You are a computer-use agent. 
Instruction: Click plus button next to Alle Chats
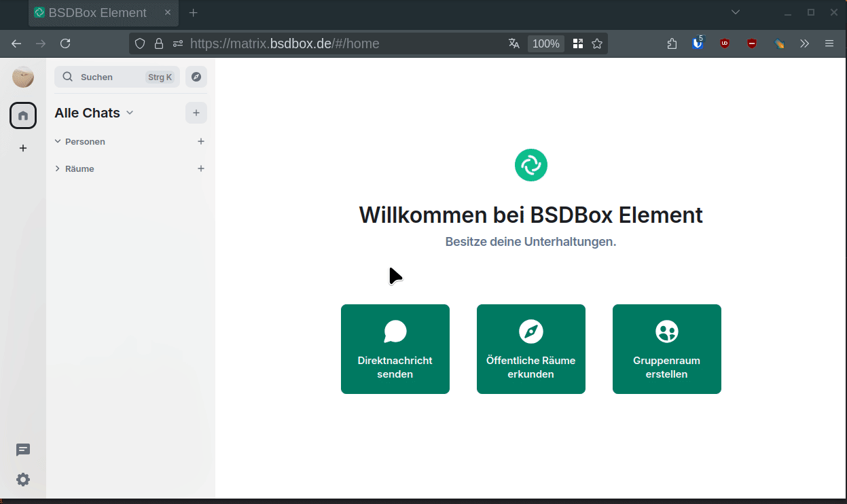click(x=196, y=113)
